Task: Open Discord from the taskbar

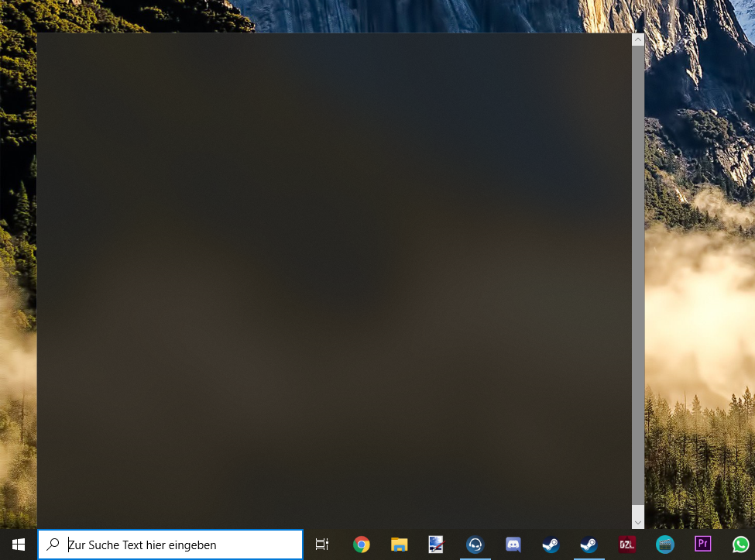Action: click(x=513, y=545)
